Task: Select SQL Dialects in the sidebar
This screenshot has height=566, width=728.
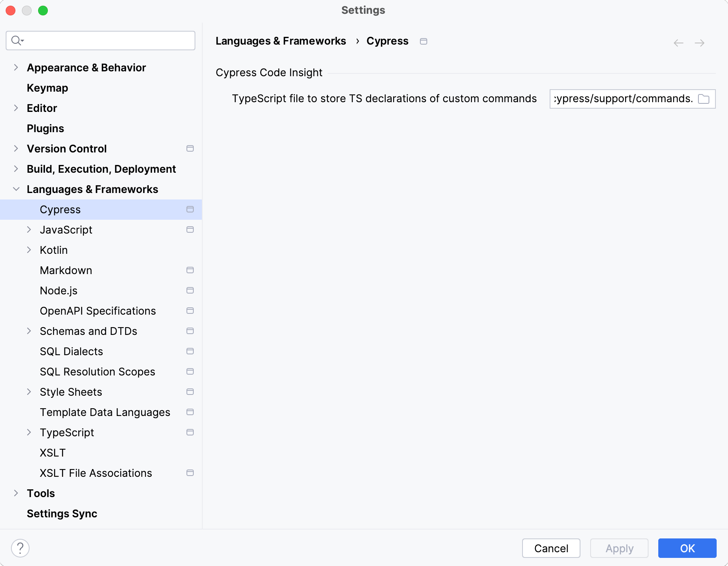Action: point(71,351)
